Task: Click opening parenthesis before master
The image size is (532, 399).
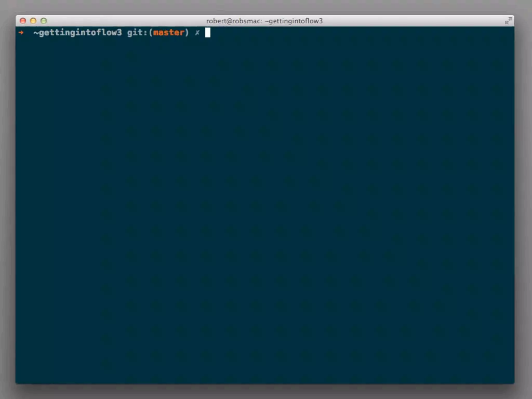Action: (151, 33)
